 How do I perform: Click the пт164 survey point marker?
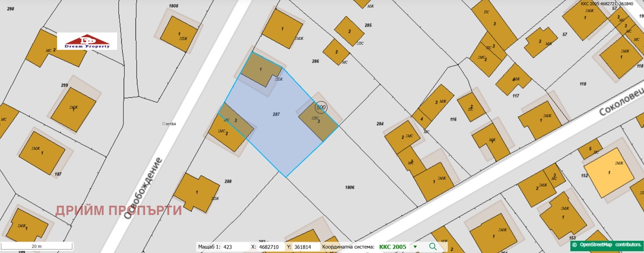pos(164,124)
